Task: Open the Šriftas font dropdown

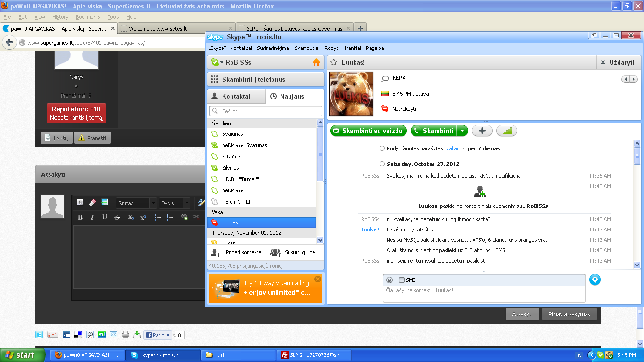Action: tap(136, 203)
